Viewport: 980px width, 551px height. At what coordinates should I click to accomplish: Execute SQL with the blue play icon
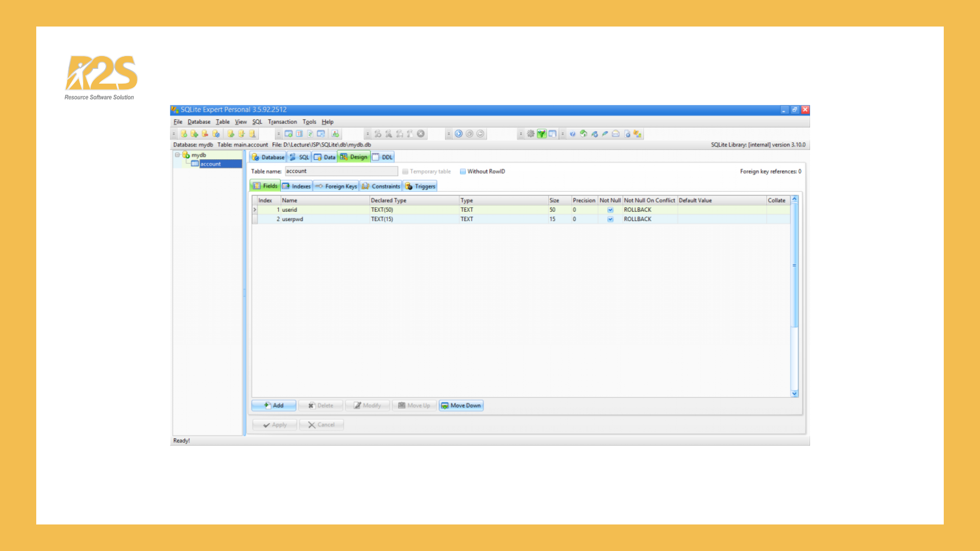pyautogui.click(x=458, y=134)
